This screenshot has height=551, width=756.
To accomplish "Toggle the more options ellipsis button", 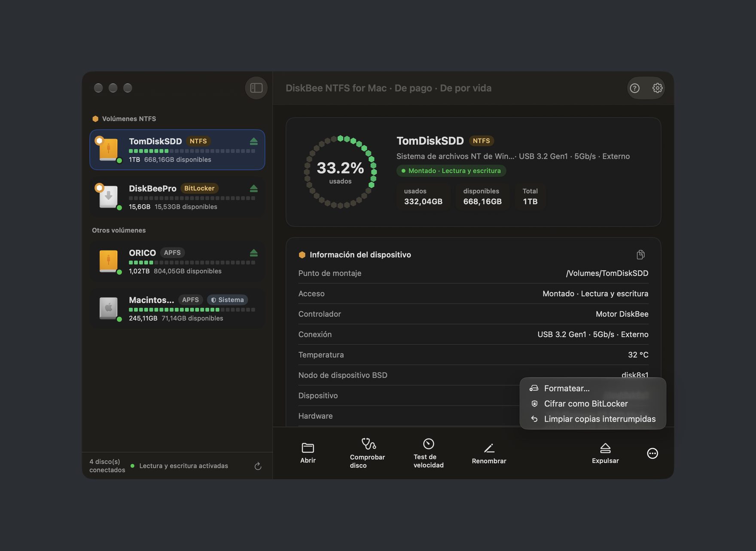I will click(652, 453).
